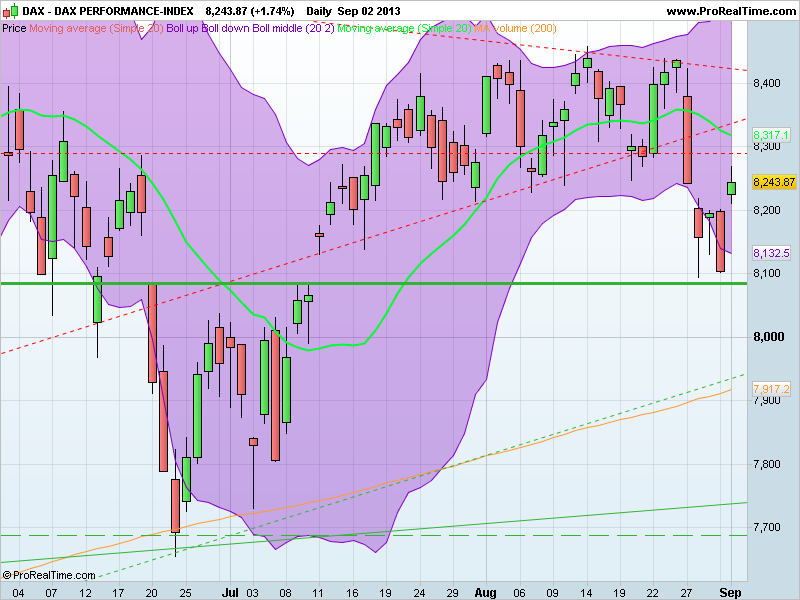Click the Aug month label on time axis
800x600 pixels.
coord(485,593)
